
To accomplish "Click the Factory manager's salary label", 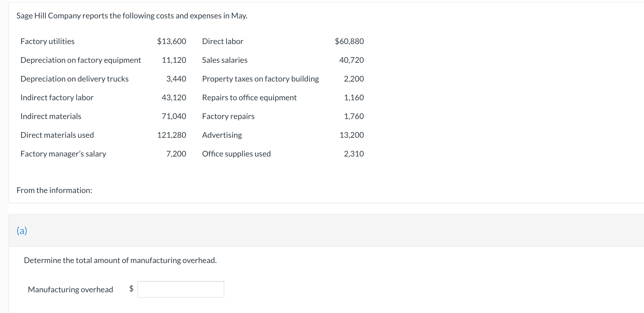I will point(63,154).
